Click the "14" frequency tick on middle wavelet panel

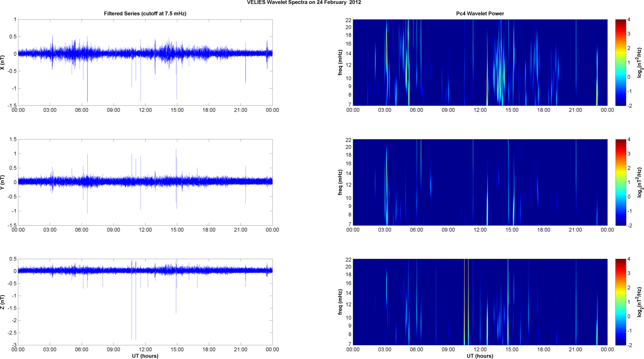click(349, 173)
